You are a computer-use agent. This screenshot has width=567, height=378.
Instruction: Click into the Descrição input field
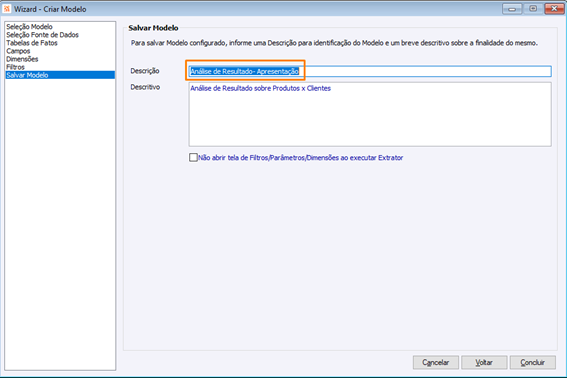click(370, 71)
